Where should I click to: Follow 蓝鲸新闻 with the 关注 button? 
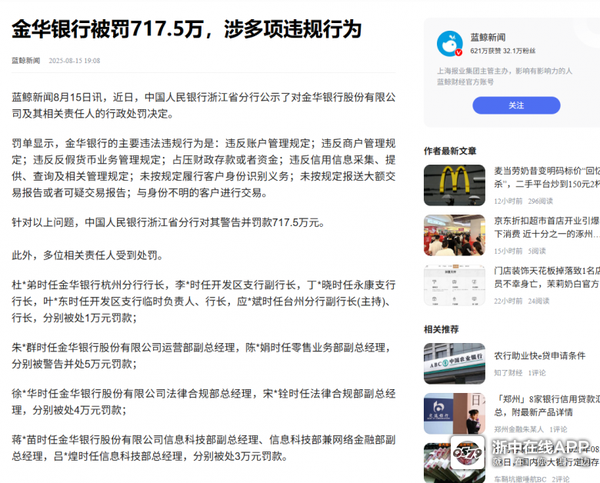click(516, 105)
